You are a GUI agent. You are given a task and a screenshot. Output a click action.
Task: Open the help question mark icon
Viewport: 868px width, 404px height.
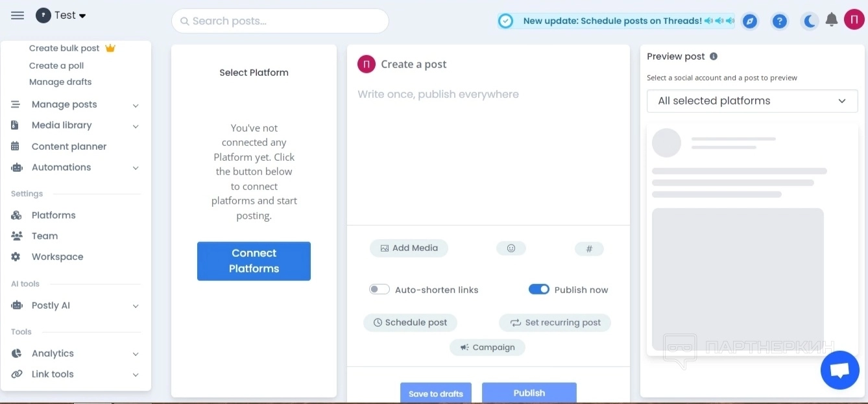click(x=780, y=21)
